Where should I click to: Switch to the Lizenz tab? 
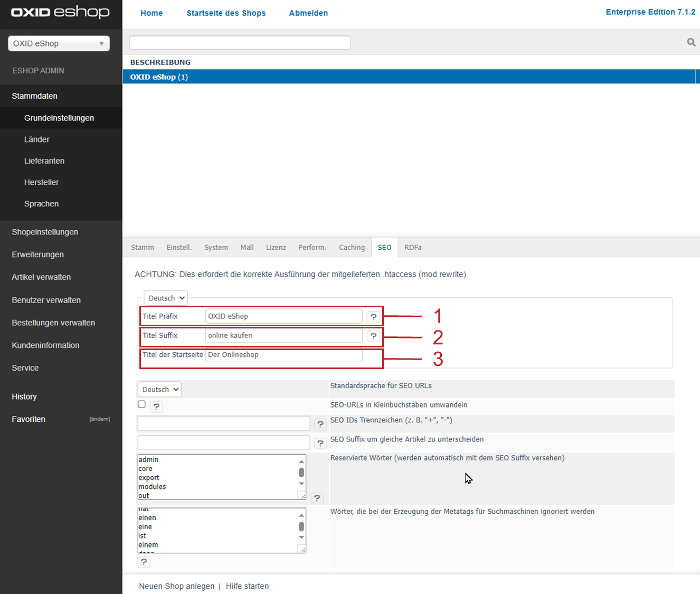[x=276, y=247]
